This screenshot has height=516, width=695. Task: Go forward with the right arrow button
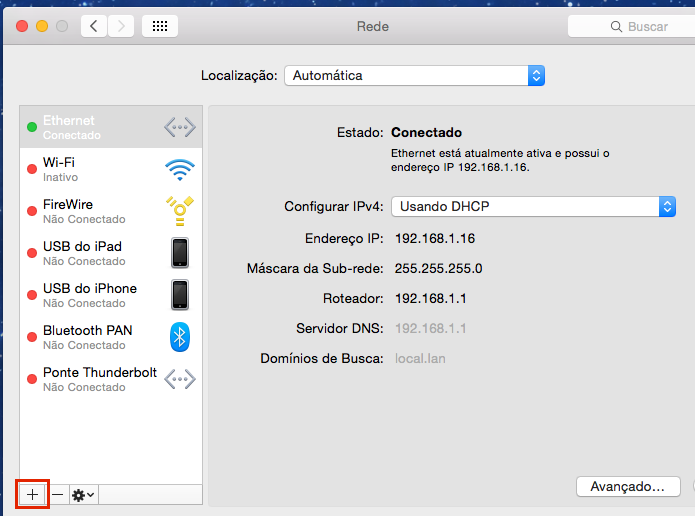pyautogui.click(x=121, y=26)
